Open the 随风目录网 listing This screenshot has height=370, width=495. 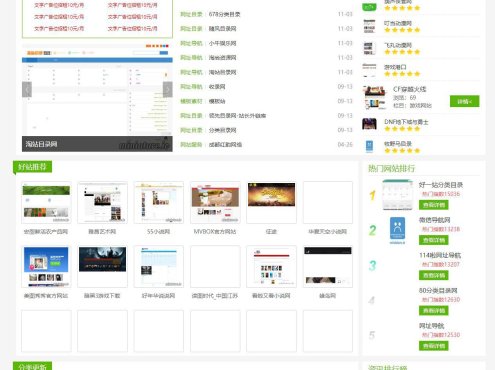(222, 29)
